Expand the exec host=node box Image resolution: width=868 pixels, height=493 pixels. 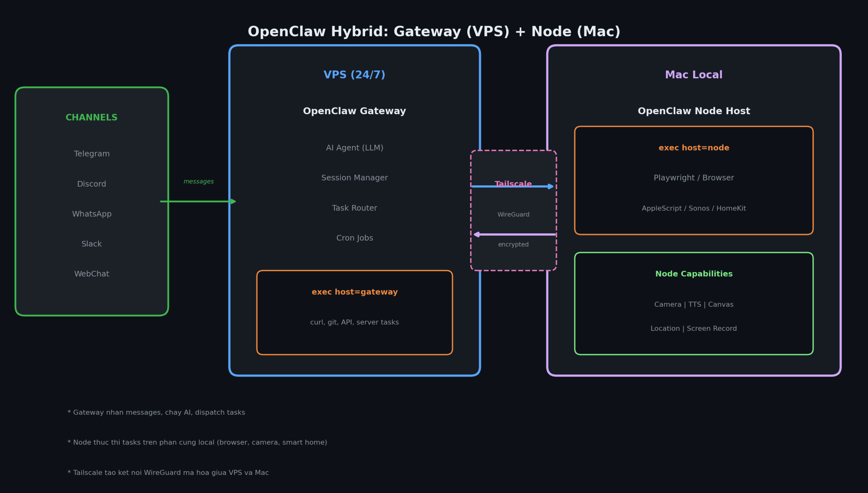[x=694, y=147]
